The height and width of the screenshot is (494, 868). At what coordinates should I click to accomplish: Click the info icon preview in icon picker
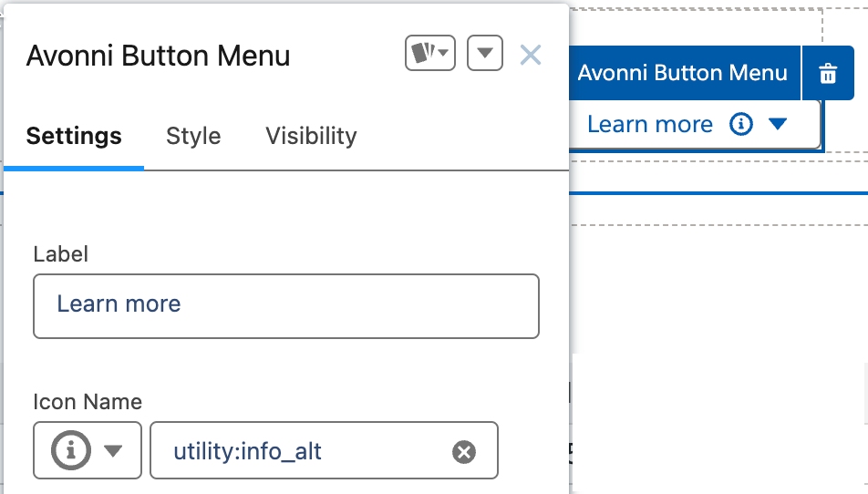pos(71,450)
